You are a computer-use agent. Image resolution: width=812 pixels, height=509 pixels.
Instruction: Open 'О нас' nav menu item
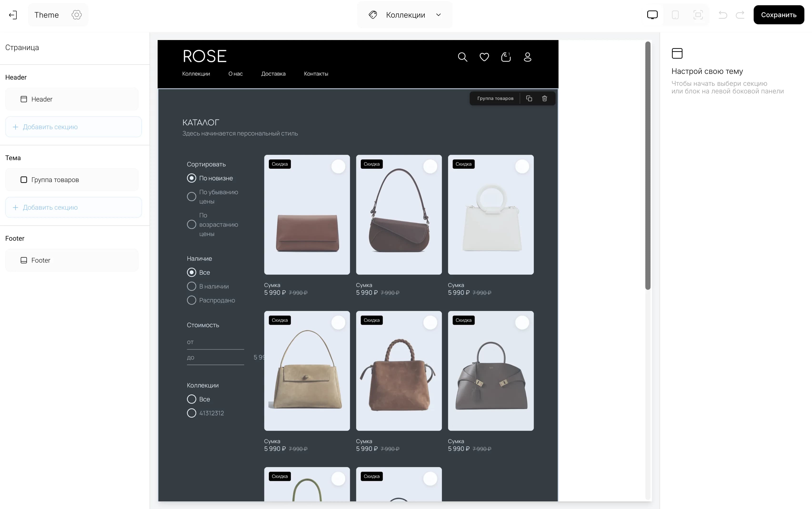tap(236, 74)
